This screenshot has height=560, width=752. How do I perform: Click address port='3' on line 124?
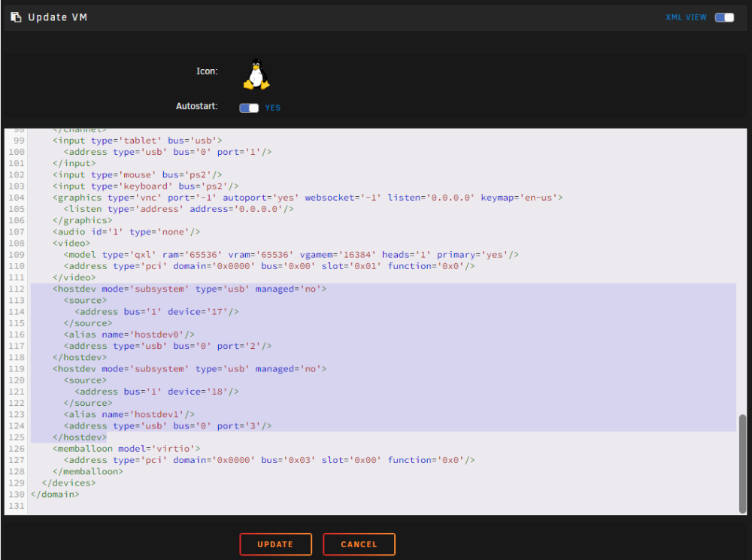(x=168, y=425)
